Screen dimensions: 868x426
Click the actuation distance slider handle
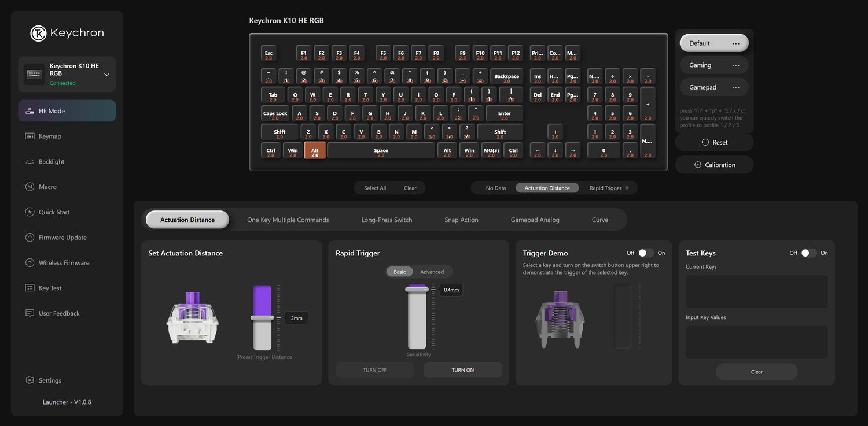click(x=262, y=317)
